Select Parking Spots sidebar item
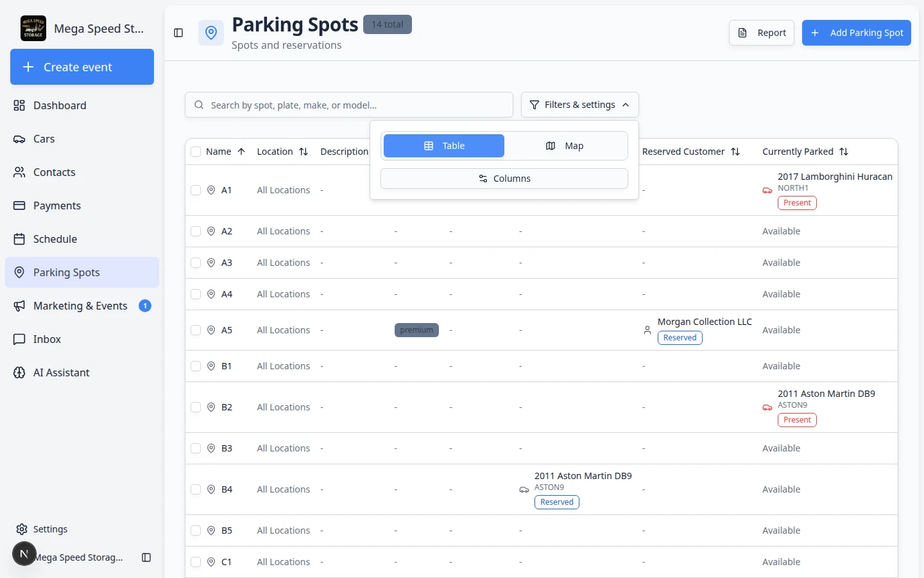 [x=82, y=272]
